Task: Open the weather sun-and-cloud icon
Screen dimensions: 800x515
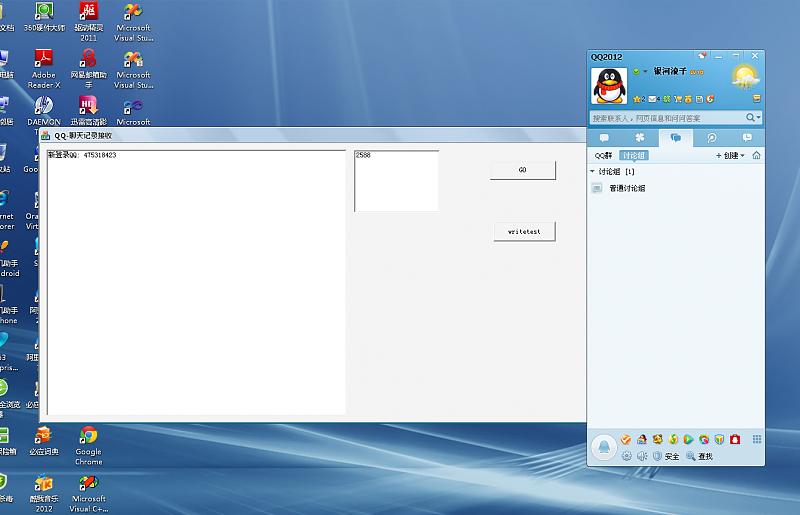Action: click(x=745, y=78)
